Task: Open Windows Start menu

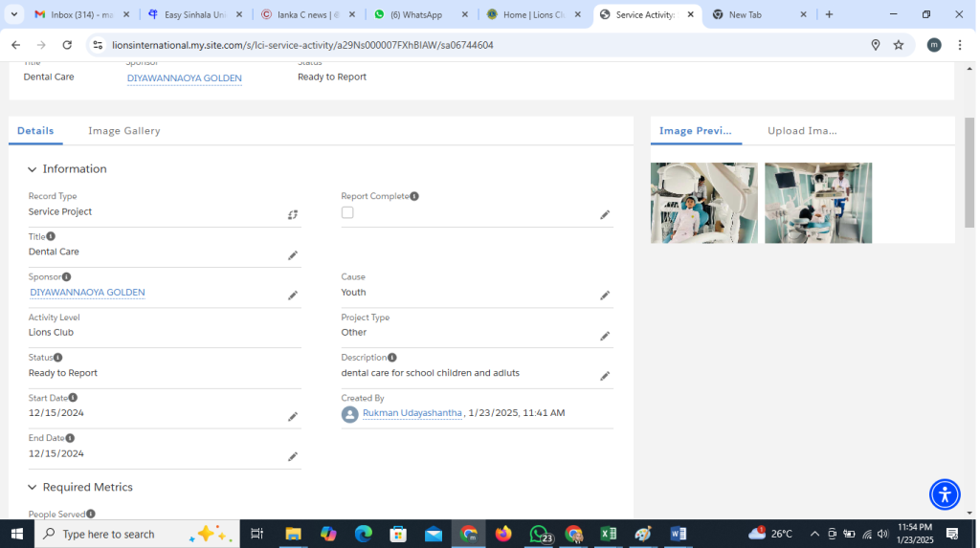Action: [x=17, y=534]
